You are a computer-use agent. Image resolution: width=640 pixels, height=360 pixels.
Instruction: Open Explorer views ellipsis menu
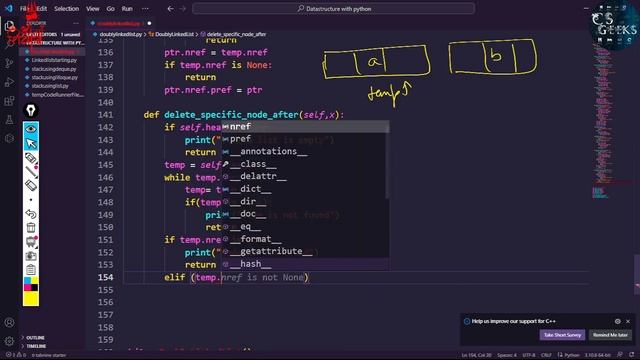[76, 23]
